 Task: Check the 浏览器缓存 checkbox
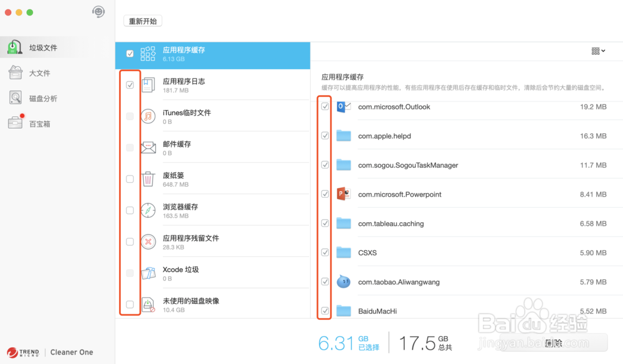point(130,210)
